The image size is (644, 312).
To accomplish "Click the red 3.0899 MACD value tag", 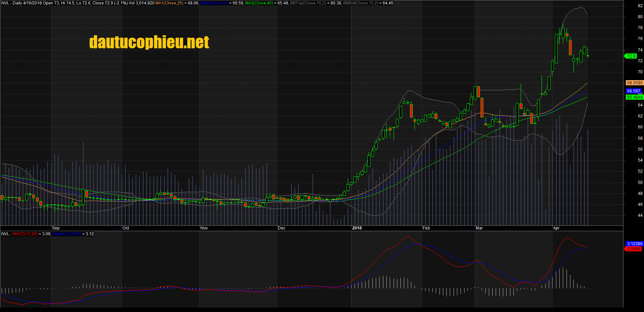I will pos(633,249).
